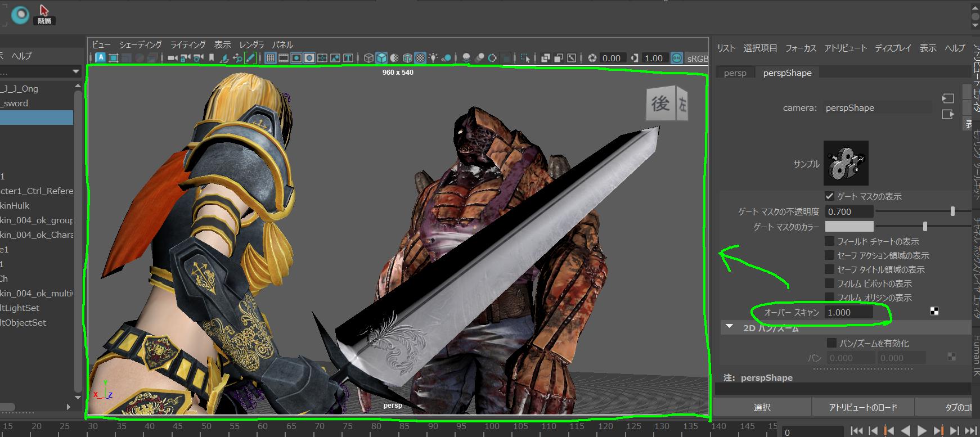The image size is (980, 437).
Task: Open the シェーディング panel menu
Action: tap(140, 44)
